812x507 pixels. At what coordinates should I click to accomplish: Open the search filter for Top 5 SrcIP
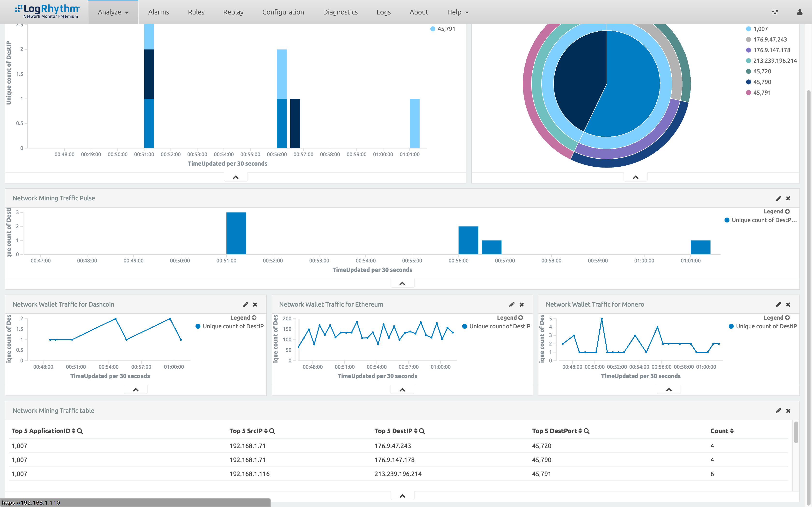272,431
